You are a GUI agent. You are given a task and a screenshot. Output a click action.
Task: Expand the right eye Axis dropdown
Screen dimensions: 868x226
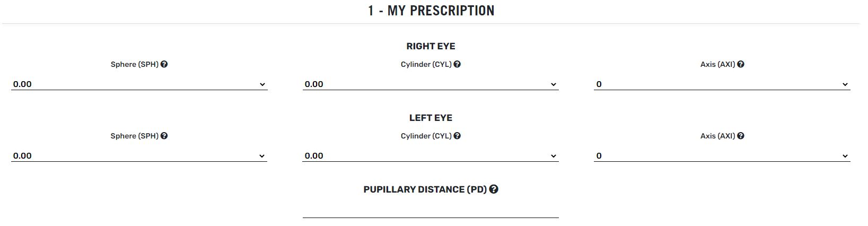pos(722,84)
